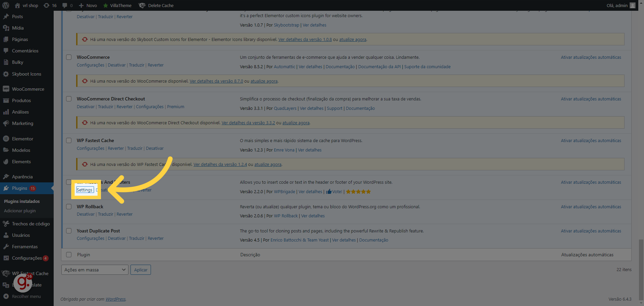The image size is (644, 306).
Task: Open the WordPress footer credit link
Action: [116, 299]
